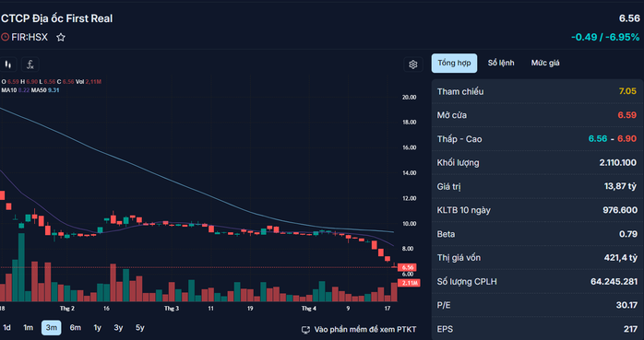The height and width of the screenshot is (340, 644).
Task: Open candlestick chart type icon
Action: click(x=7, y=64)
